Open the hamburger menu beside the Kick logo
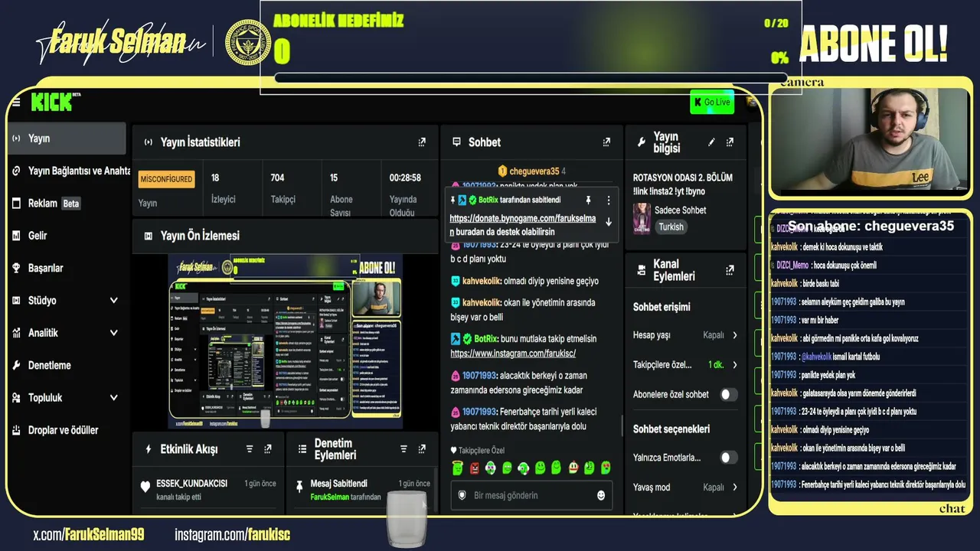Image resolution: width=980 pixels, height=551 pixels. pyautogui.click(x=15, y=103)
